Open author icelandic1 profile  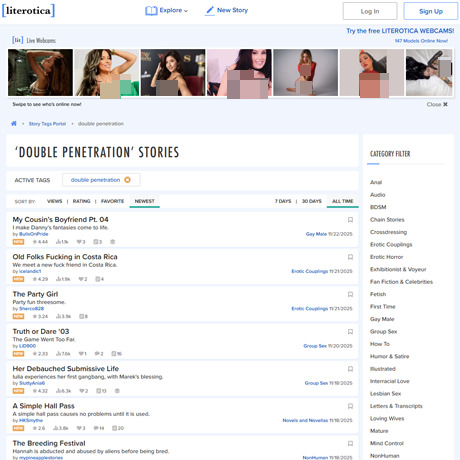[30, 271]
